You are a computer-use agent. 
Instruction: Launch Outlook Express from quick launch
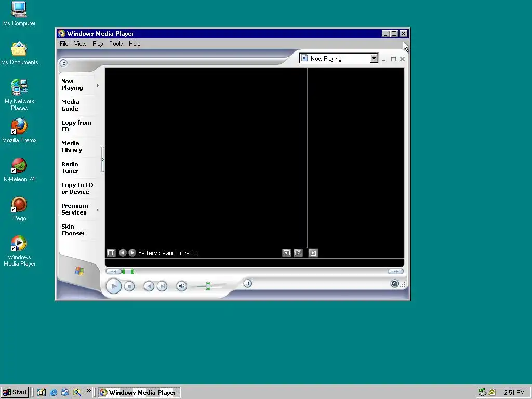coord(65,393)
